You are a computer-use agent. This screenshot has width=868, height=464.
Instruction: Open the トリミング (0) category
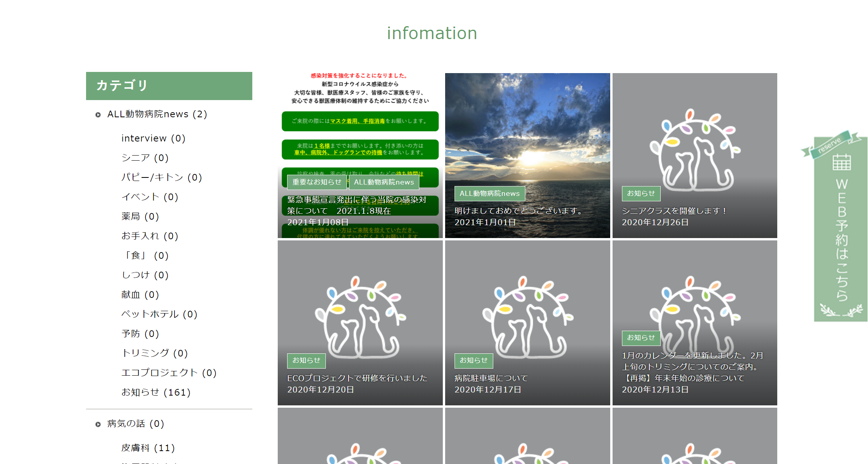(x=155, y=353)
